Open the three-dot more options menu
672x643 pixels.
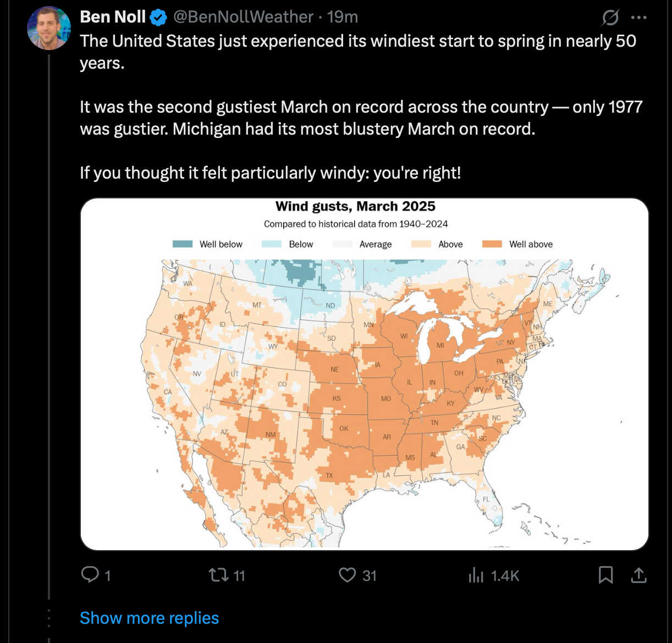(638, 18)
